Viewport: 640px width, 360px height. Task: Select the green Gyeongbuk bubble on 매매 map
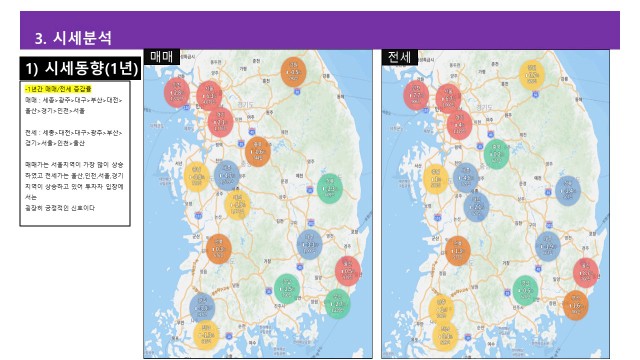click(330, 189)
